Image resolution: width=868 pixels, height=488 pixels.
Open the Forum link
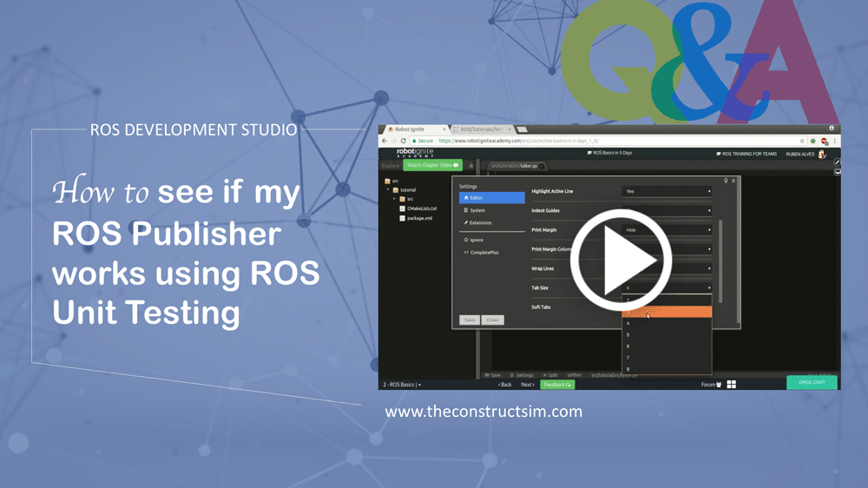712,385
